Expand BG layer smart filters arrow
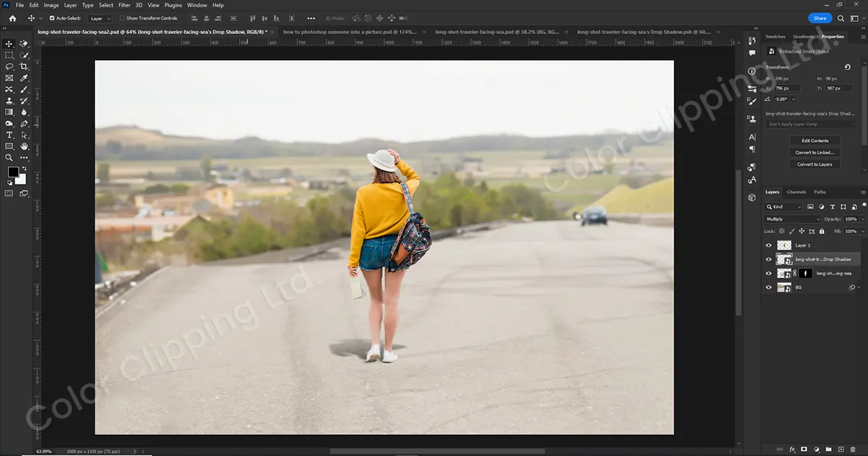This screenshot has height=456, width=868. [x=859, y=287]
